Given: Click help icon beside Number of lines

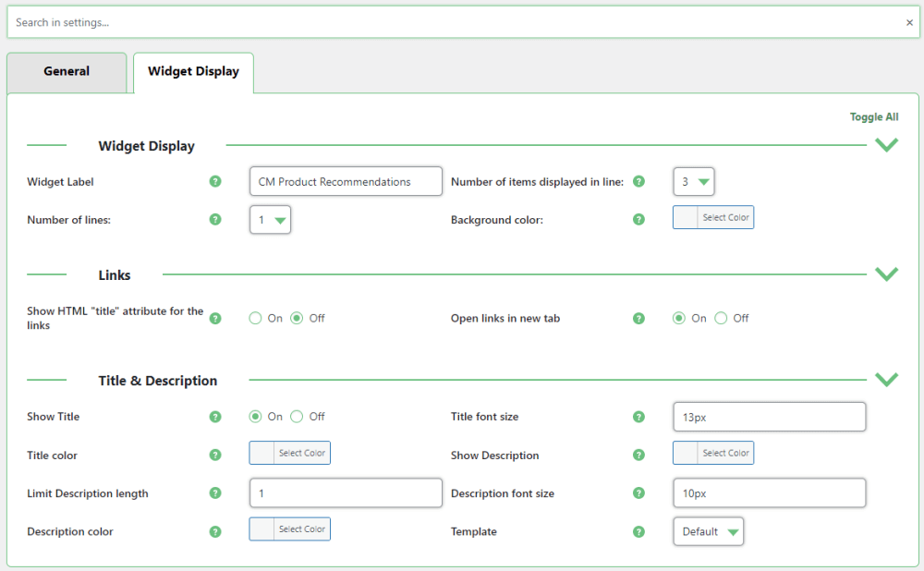Looking at the screenshot, I should click(x=215, y=220).
